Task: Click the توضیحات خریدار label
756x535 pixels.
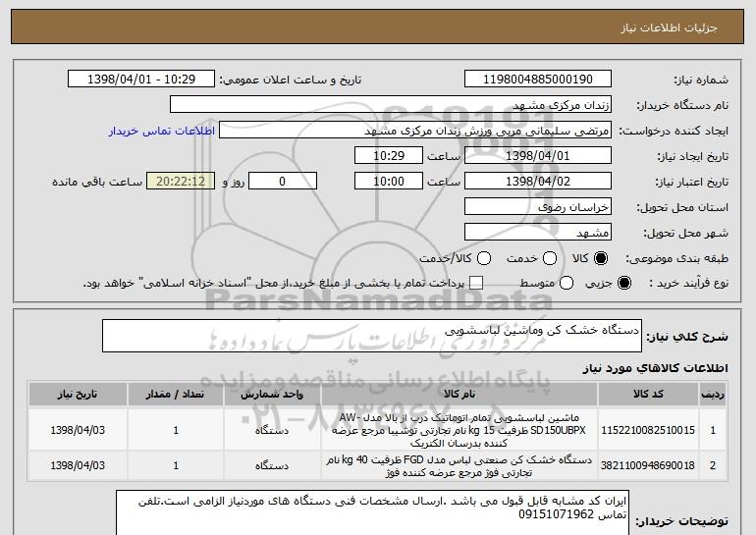Action: (681, 521)
